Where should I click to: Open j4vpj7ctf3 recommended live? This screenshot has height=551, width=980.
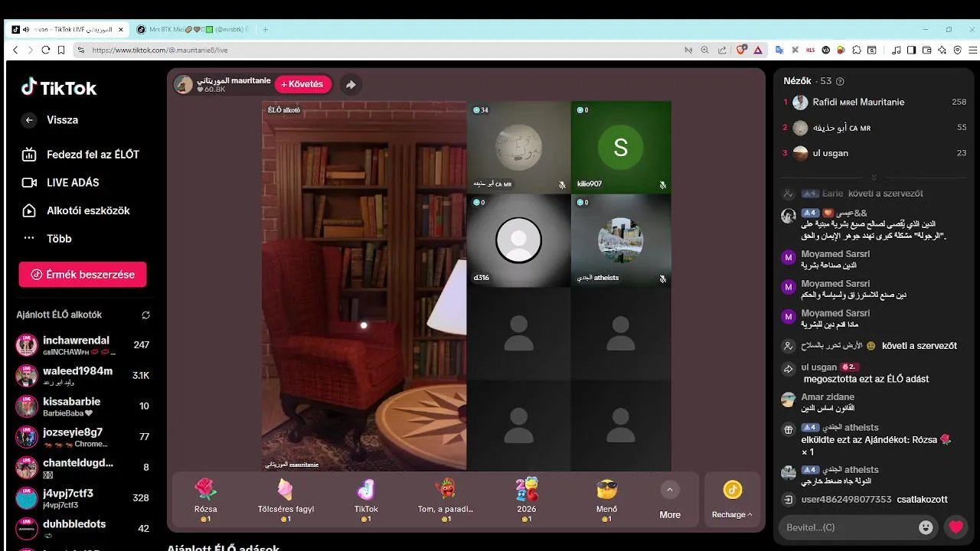point(83,498)
